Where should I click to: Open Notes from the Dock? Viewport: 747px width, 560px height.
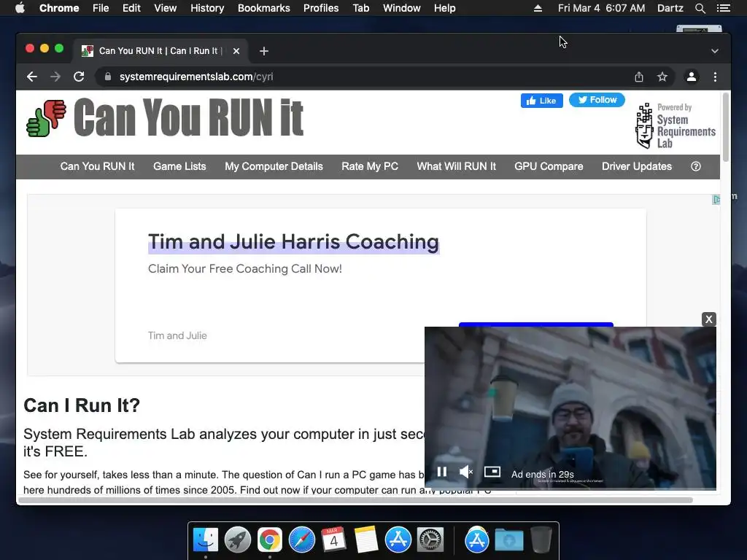pos(366,540)
